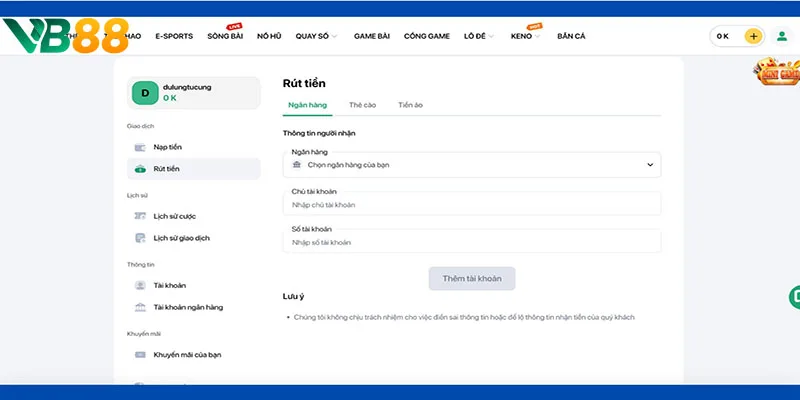
Task: Click the Nạp tiền wallet icon
Action: (x=140, y=147)
